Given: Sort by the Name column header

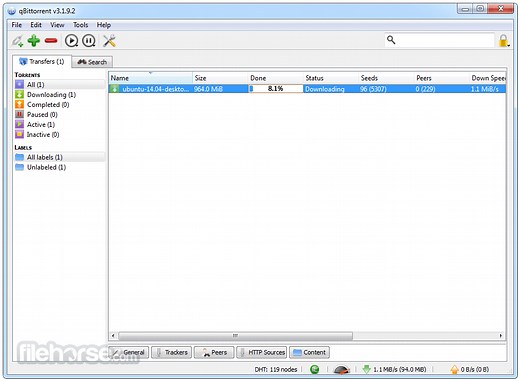Looking at the screenshot, I should 151,78.
